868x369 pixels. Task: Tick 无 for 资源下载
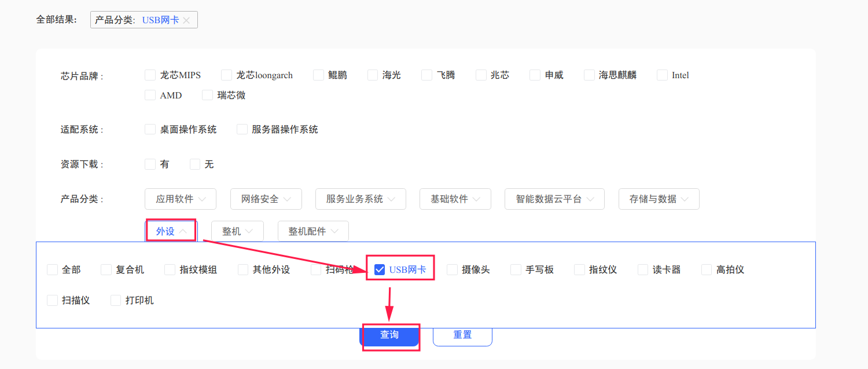195,164
